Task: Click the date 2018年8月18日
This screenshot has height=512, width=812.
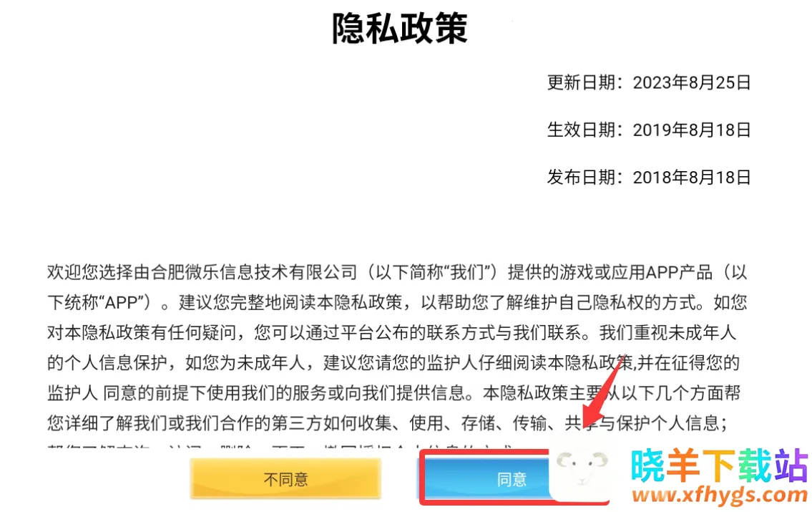Action: [692, 178]
